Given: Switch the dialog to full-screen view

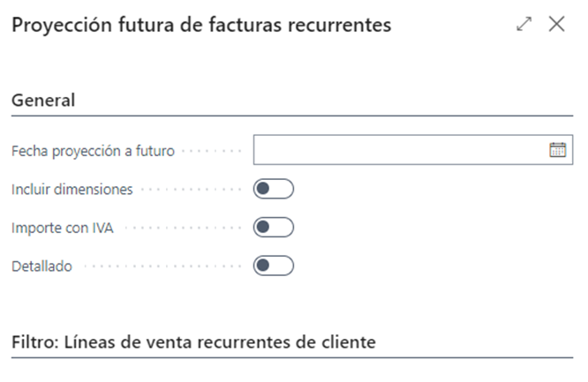Looking at the screenshot, I should pos(524,25).
